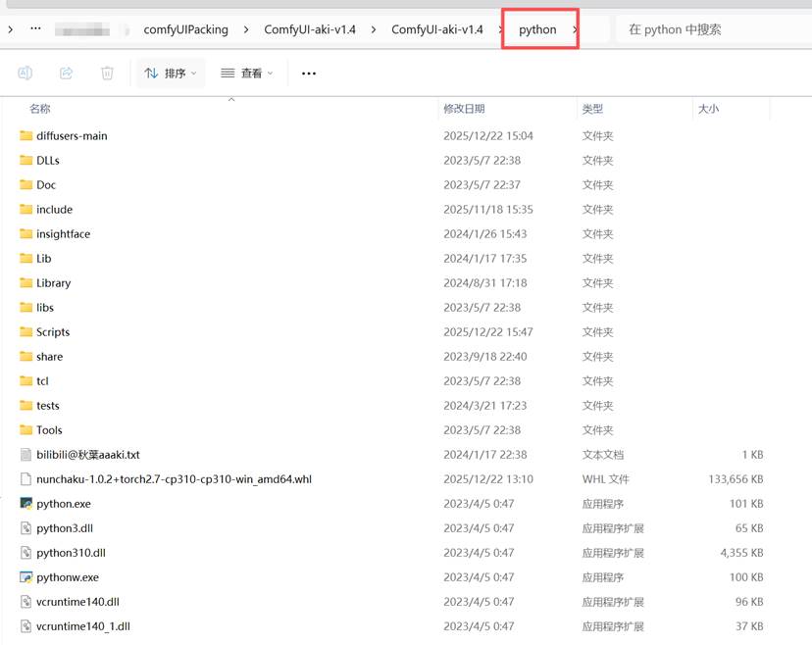
Task: Sort by Size (大小) column header
Action: 708,109
